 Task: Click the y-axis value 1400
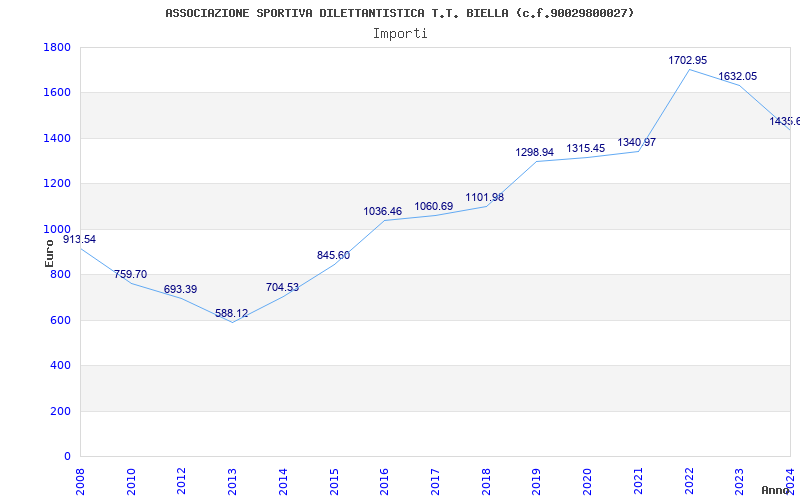57,138
